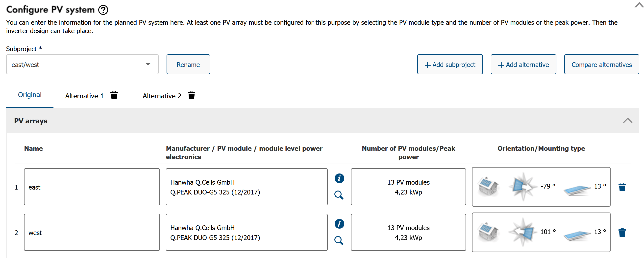Collapse the Configure PV system panel
Screen dimensions: 644x258
639,5
